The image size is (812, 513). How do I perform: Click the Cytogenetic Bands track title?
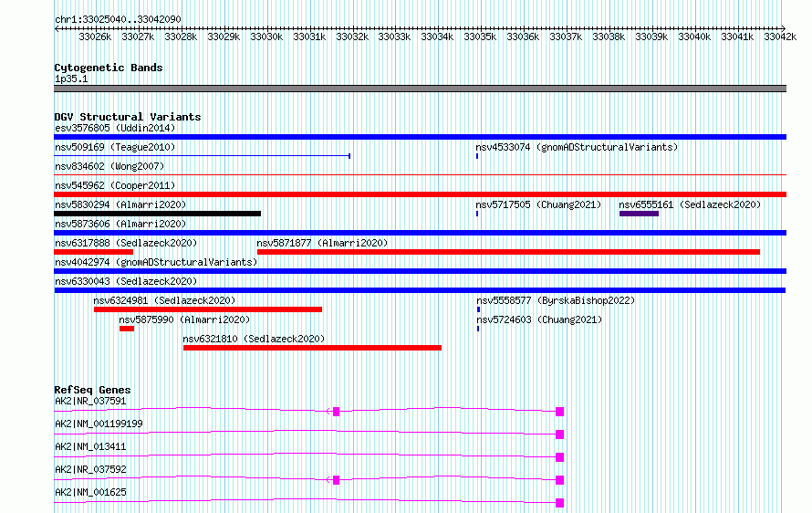109,68
